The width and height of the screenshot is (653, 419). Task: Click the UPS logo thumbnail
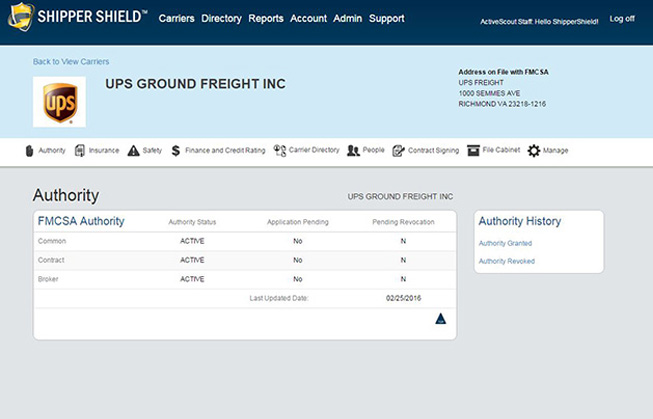pos(59,102)
